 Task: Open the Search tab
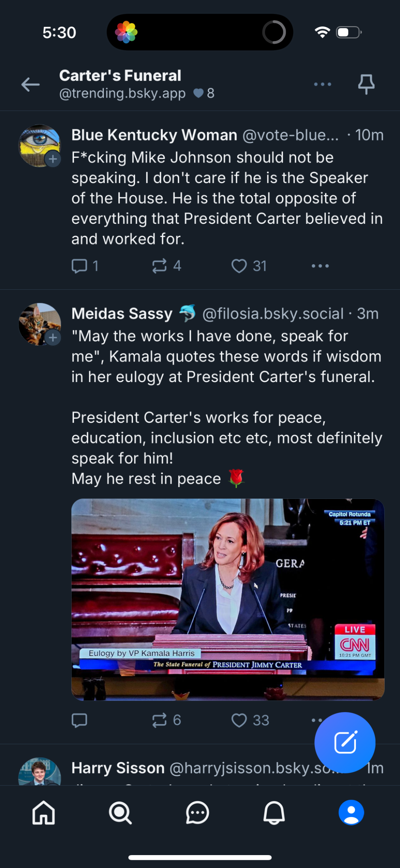pos(120,813)
